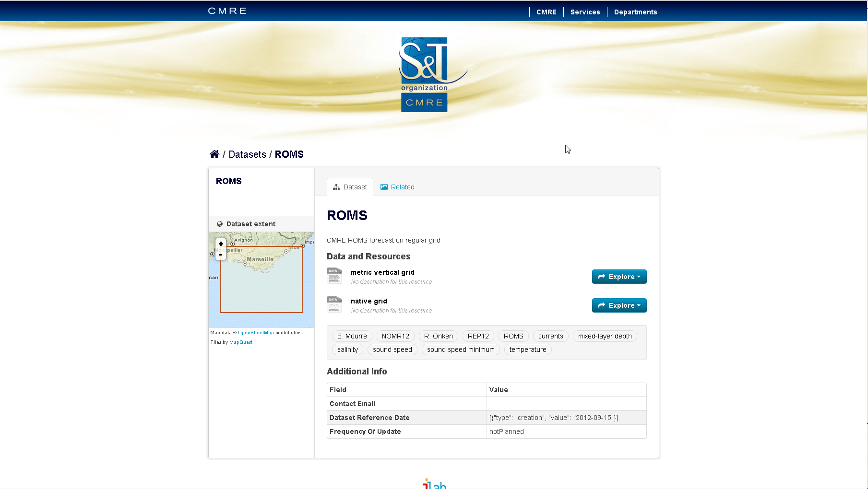Zoom out on the dataset extent map

[x=221, y=255]
